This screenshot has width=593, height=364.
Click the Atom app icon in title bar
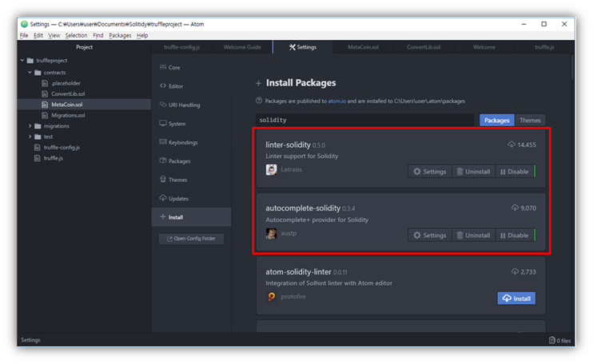(x=24, y=24)
